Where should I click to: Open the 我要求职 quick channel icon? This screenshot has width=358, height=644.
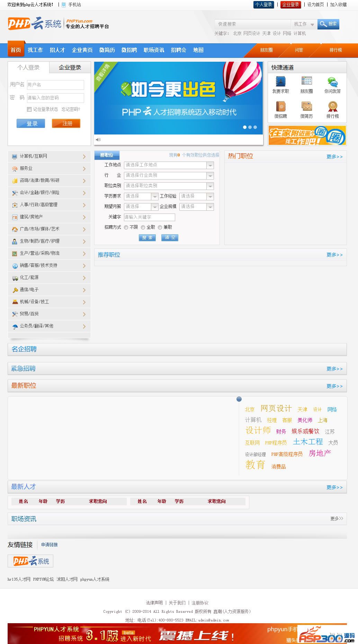280,81
